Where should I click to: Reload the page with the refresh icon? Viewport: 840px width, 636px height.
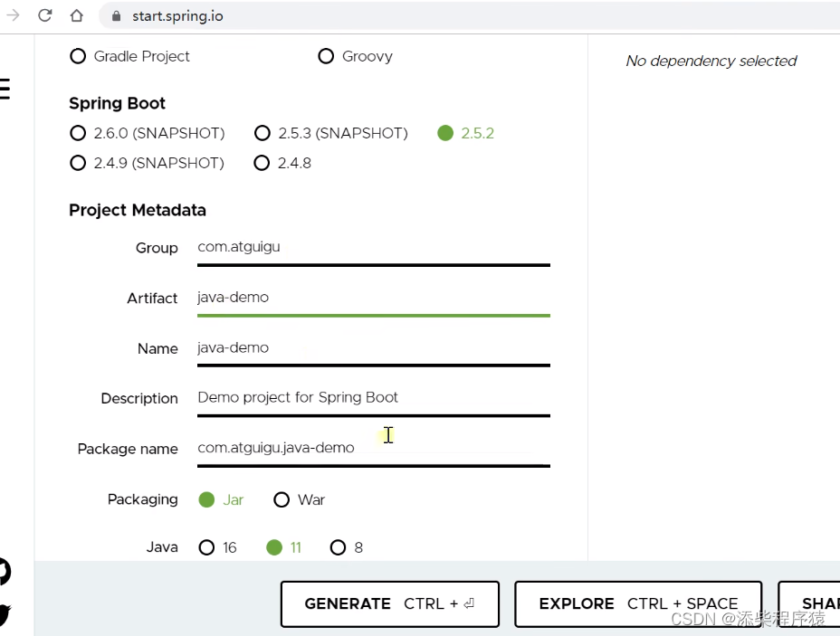click(x=45, y=15)
